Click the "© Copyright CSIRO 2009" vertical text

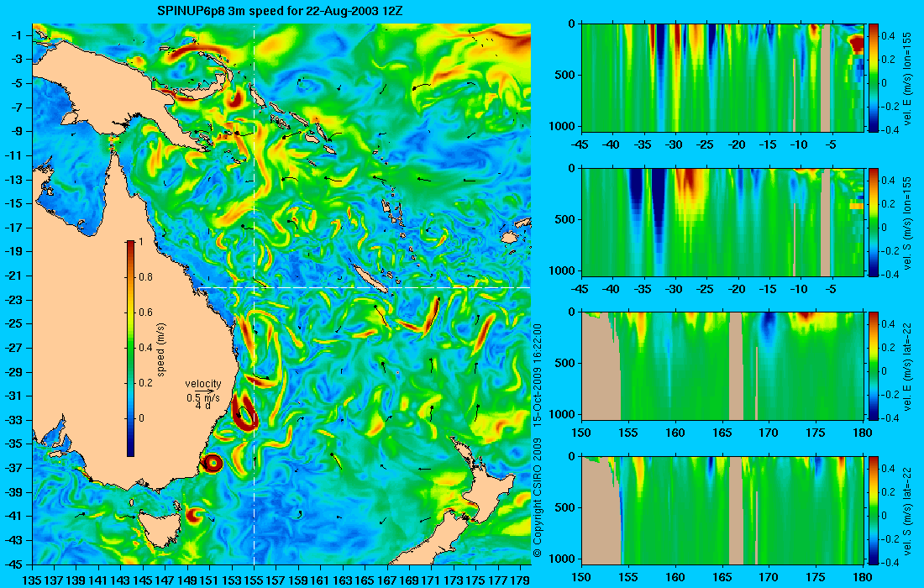click(x=538, y=497)
